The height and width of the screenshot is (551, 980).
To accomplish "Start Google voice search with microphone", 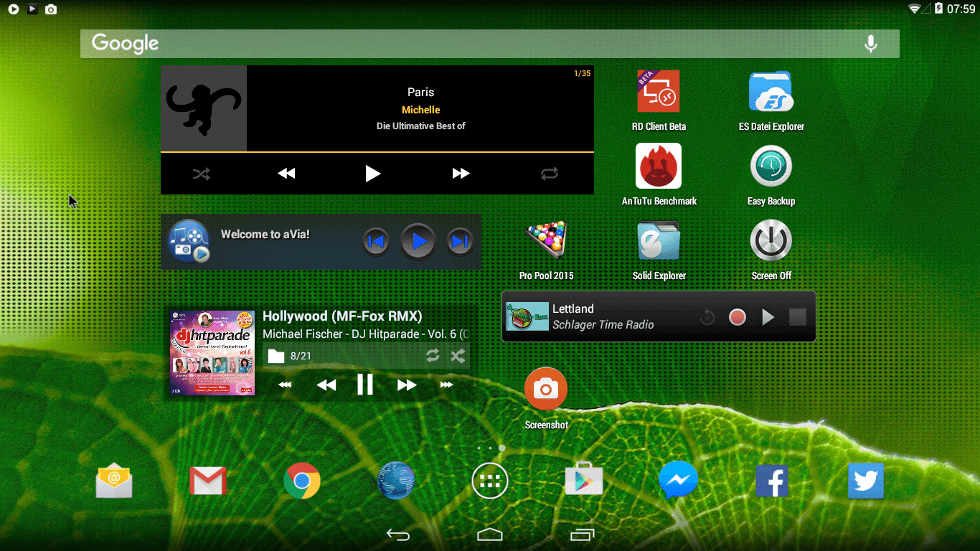I will point(871,44).
